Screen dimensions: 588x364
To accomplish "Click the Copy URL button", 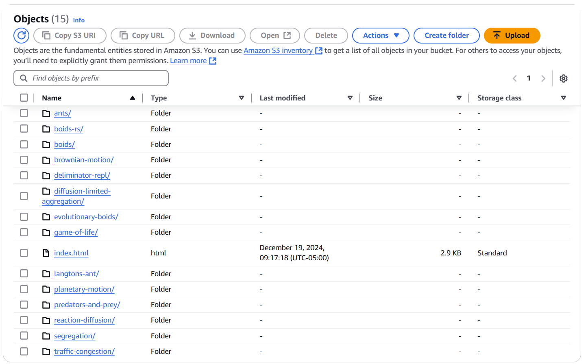I will [x=143, y=35].
